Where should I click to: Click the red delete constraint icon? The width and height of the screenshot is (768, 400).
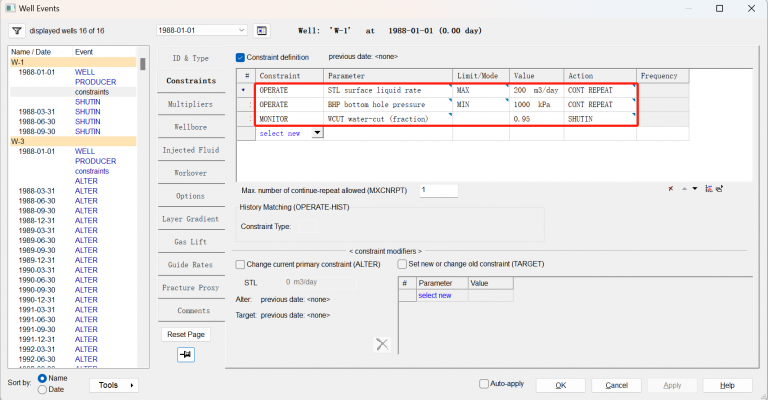tap(671, 188)
